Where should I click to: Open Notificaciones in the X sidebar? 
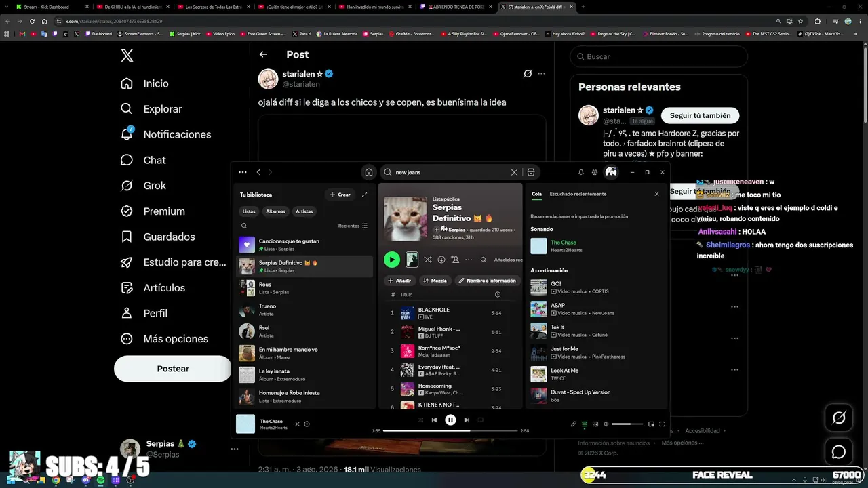[x=165, y=134]
